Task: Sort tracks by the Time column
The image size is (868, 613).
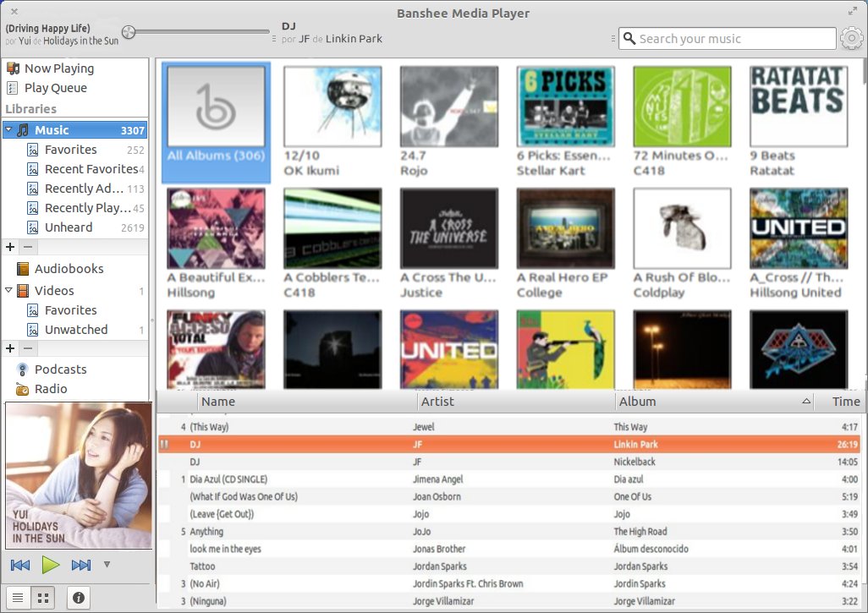Action: pos(838,402)
